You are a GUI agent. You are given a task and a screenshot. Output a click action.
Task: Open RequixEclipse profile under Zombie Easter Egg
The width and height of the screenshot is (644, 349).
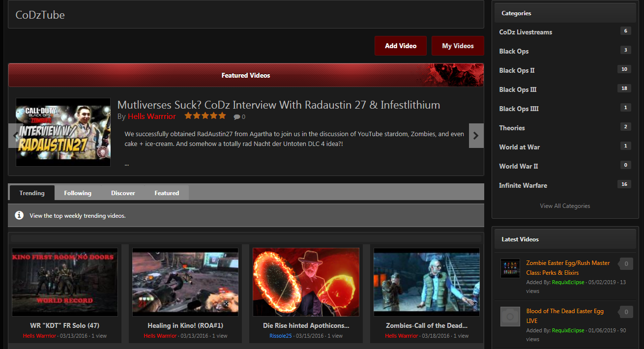(x=568, y=282)
